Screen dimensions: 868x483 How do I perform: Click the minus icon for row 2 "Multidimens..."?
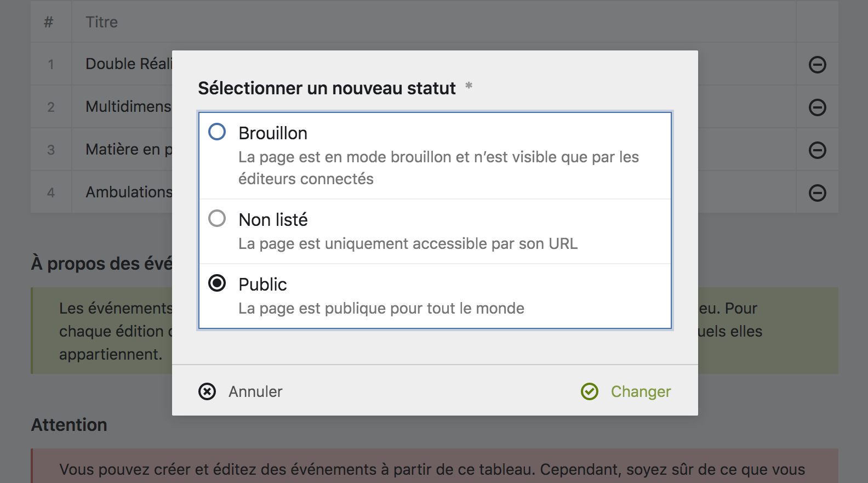(x=817, y=107)
